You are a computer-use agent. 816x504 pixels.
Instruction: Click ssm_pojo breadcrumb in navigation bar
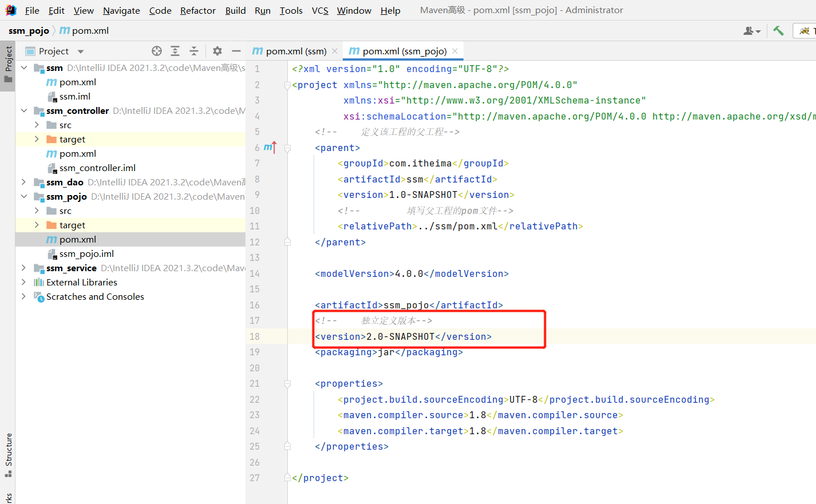(x=29, y=31)
